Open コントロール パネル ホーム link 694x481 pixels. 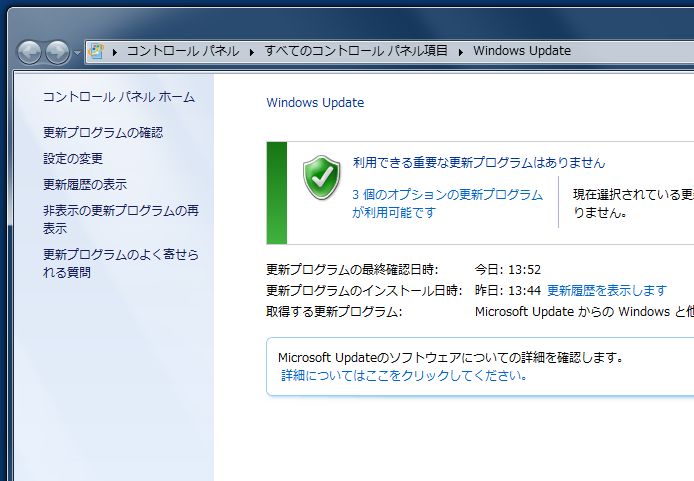tap(119, 97)
